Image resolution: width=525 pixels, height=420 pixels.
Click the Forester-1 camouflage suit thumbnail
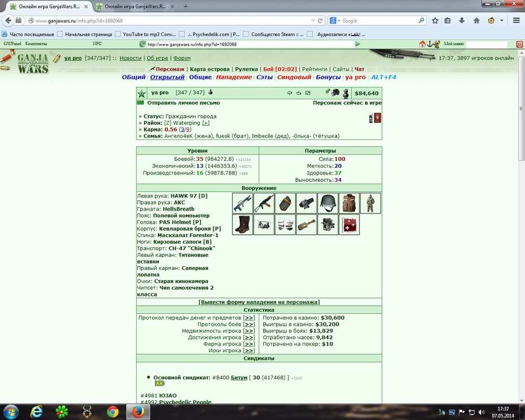click(x=370, y=203)
